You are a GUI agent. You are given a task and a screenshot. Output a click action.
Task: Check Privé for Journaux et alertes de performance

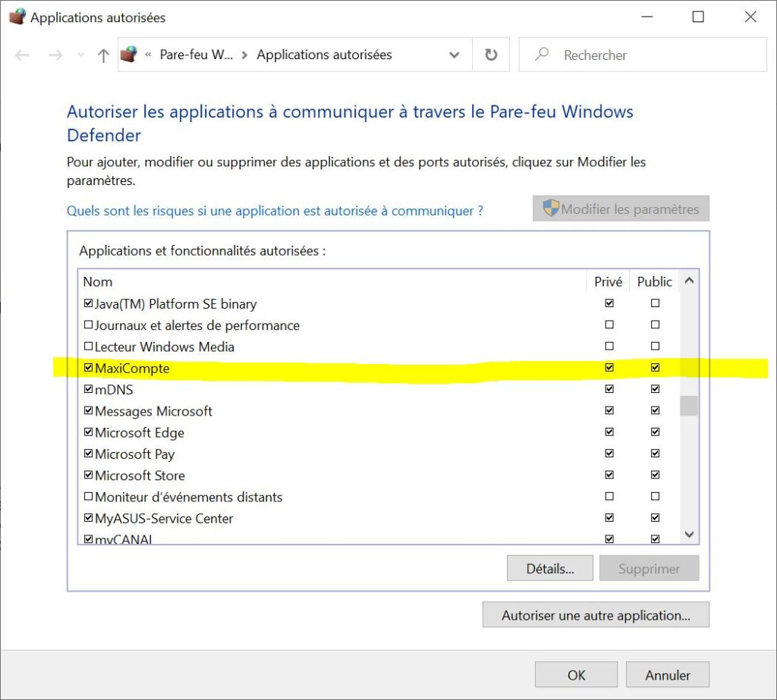pyautogui.click(x=609, y=325)
